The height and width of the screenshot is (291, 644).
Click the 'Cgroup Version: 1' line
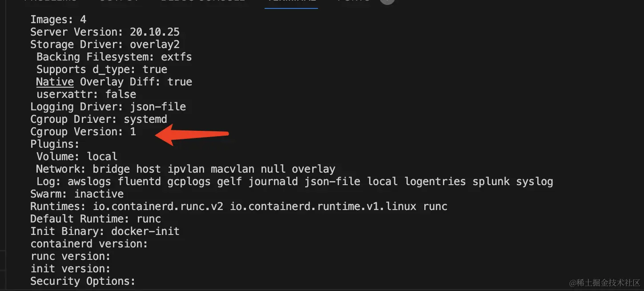tap(83, 132)
